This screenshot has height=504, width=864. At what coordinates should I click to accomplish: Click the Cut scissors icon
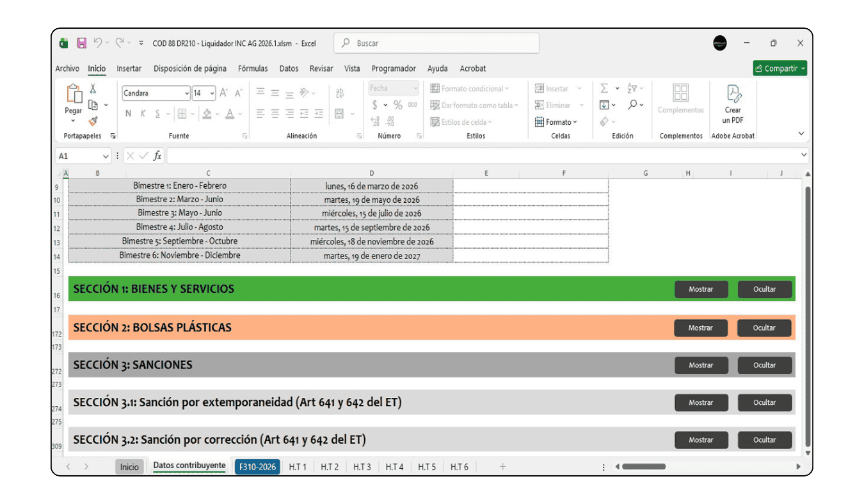click(x=93, y=89)
